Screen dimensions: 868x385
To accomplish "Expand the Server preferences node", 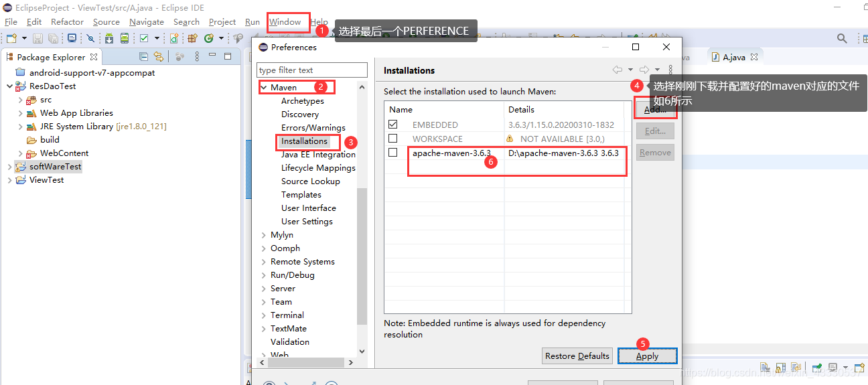I will 264,289.
